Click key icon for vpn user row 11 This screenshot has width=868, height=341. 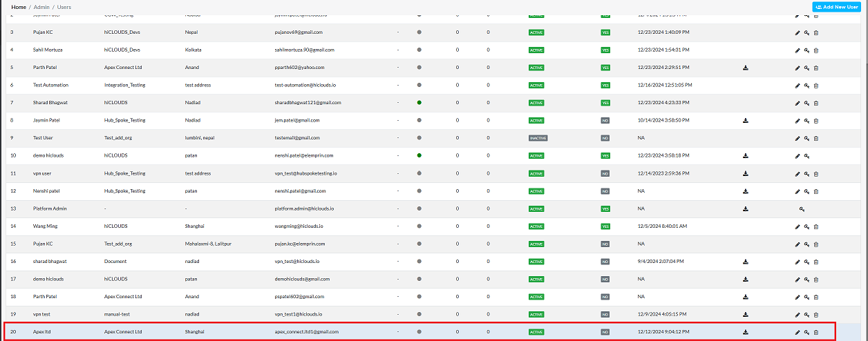click(x=806, y=173)
